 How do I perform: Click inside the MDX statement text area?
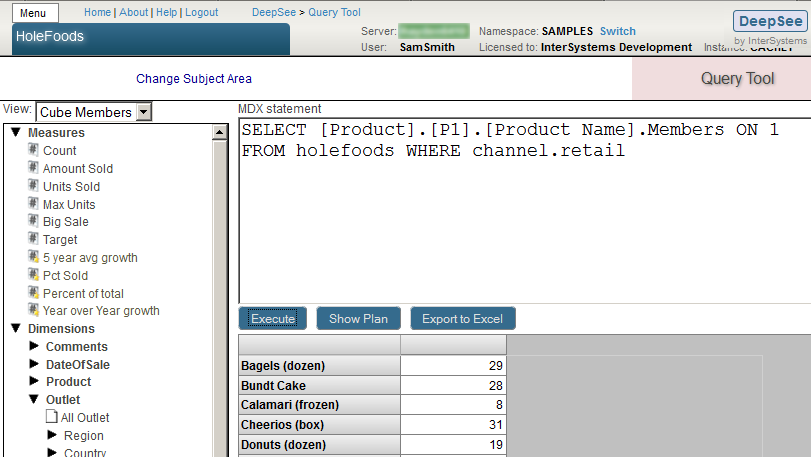pos(524,210)
